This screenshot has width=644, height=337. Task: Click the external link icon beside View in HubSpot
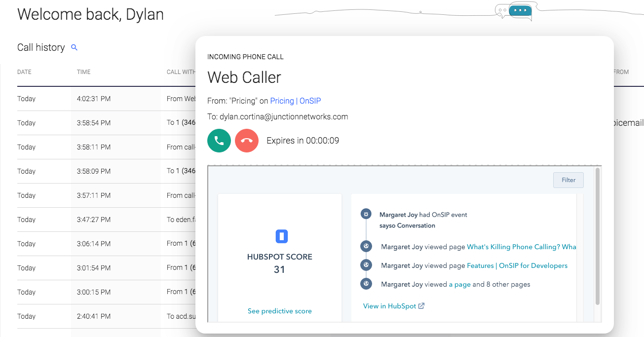[x=421, y=306]
